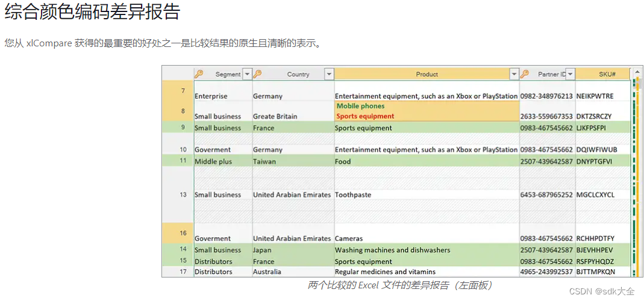Image resolution: width=644 pixels, height=301 pixels.
Task: Click the vertical scrollbar thumb in the grid
Action: [x=638, y=82]
